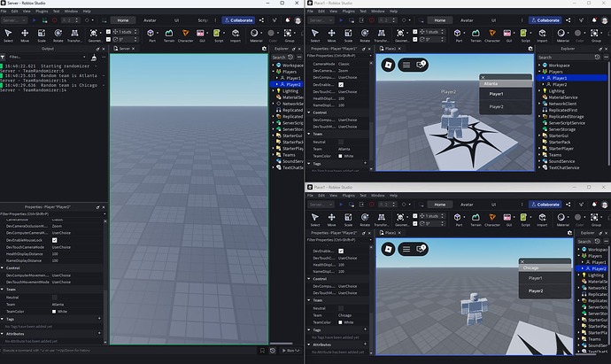611x364 pixels.
Task: Click the Run button beside the command bar
Action: [x=290, y=351]
